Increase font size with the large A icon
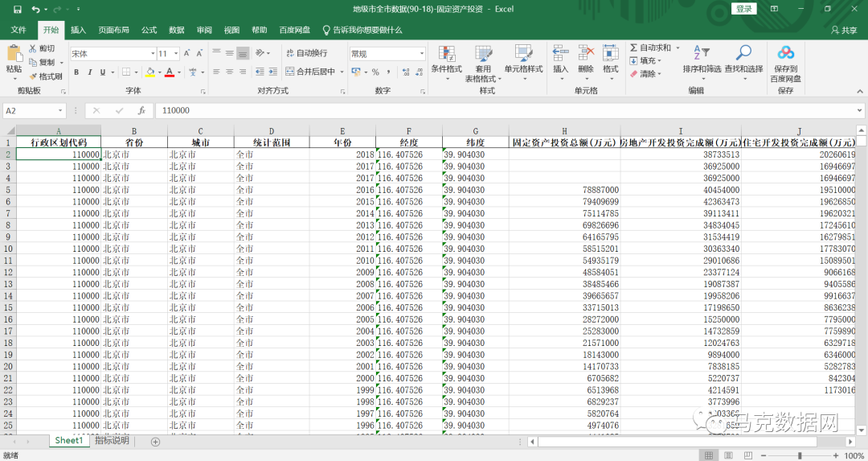 click(x=186, y=53)
